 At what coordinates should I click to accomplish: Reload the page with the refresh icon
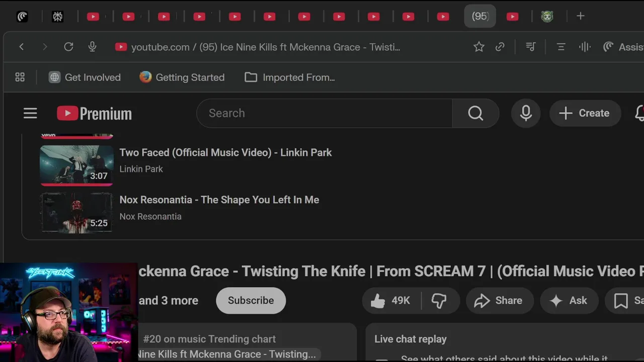tap(68, 47)
